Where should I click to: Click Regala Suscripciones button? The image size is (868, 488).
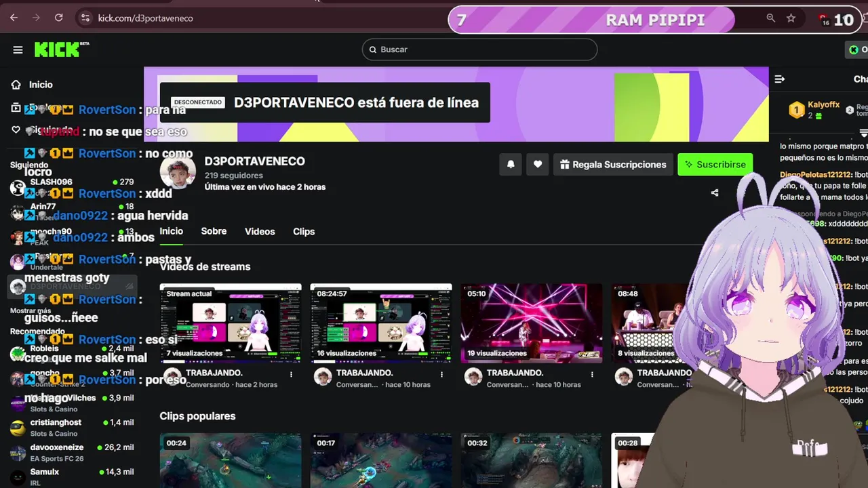pyautogui.click(x=613, y=164)
